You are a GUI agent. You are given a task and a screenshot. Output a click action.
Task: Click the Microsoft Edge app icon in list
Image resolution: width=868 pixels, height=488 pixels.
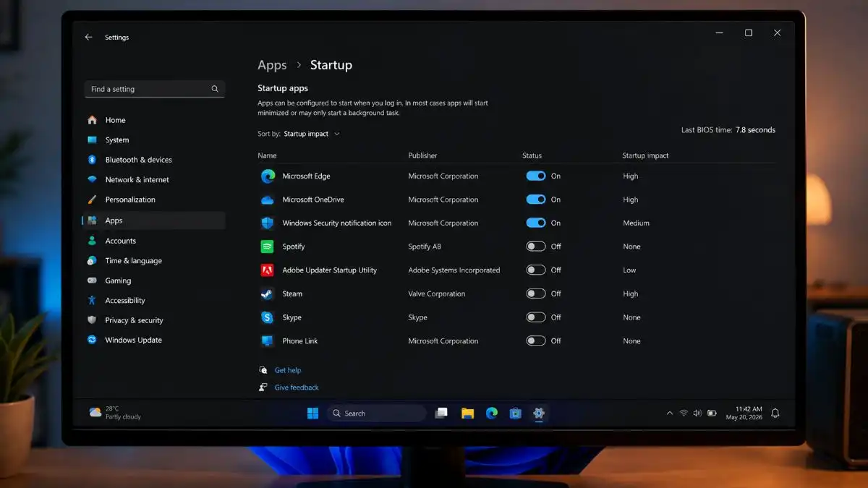pos(268,176)
